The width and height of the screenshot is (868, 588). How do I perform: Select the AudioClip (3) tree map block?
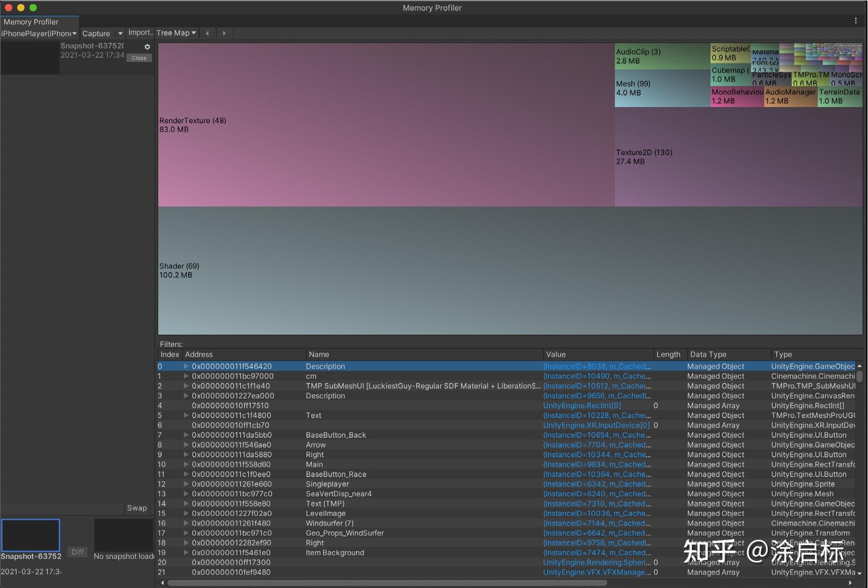[x=663, y=56]
